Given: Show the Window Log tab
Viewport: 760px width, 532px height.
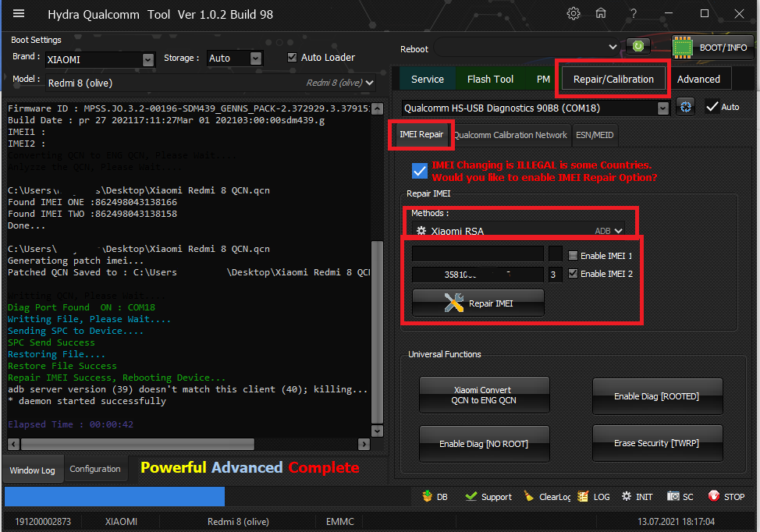Looking at the screenshot, I should (33, 470).
